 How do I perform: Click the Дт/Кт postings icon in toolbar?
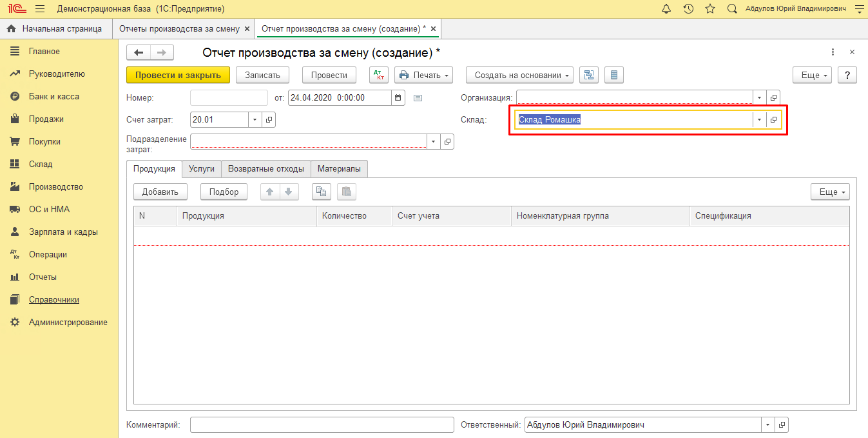pyautogui.click(x=378, y=75)
